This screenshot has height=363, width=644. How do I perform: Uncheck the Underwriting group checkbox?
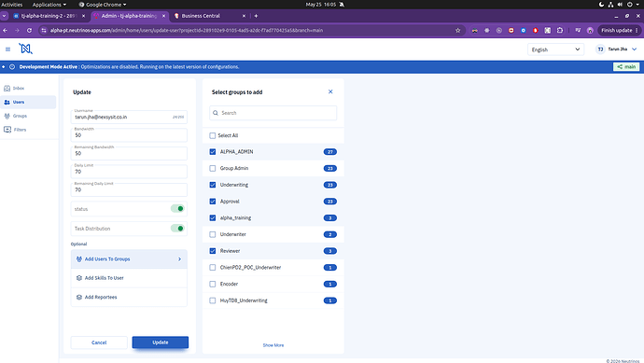coord(213,185)
